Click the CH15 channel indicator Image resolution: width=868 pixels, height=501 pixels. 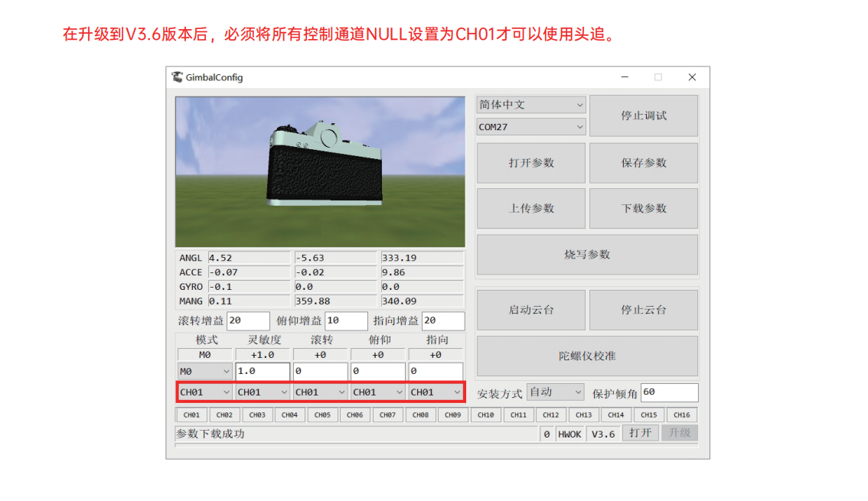tap(649, 415)
